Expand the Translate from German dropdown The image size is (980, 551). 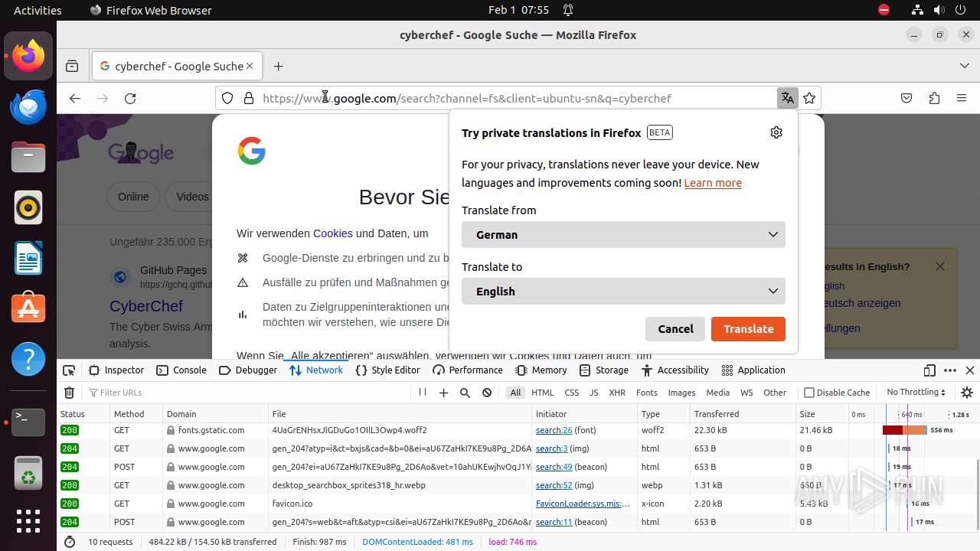pos(623,235)
